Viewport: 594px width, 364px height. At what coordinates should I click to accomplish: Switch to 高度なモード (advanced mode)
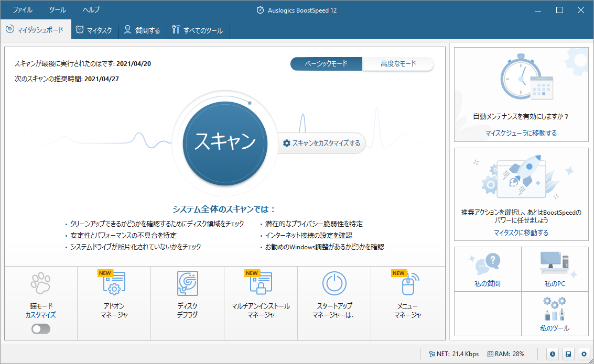tap(398, 64)
